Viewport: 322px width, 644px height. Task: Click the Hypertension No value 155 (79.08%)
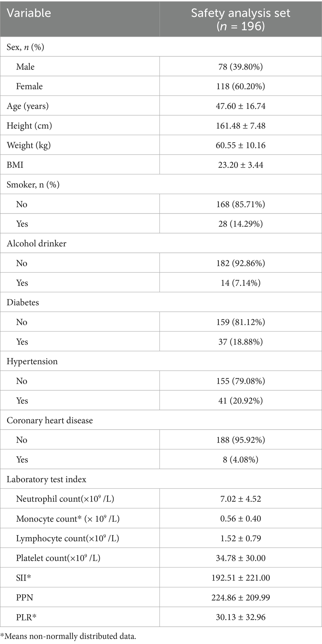click(x=240, y=381)
